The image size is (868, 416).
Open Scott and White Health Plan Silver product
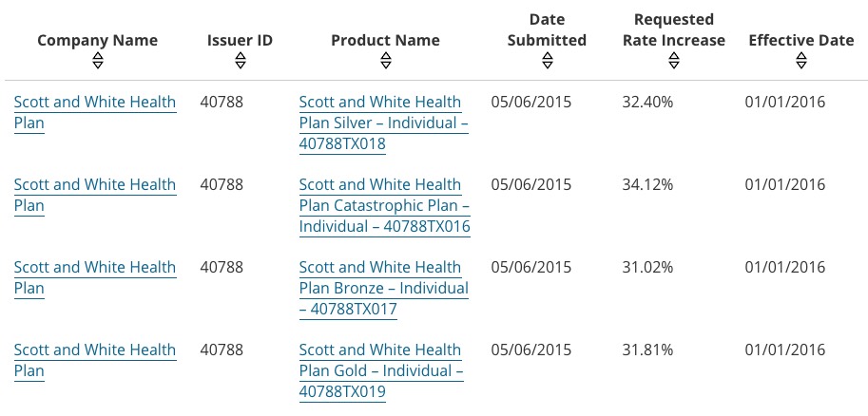pos(382,123)
